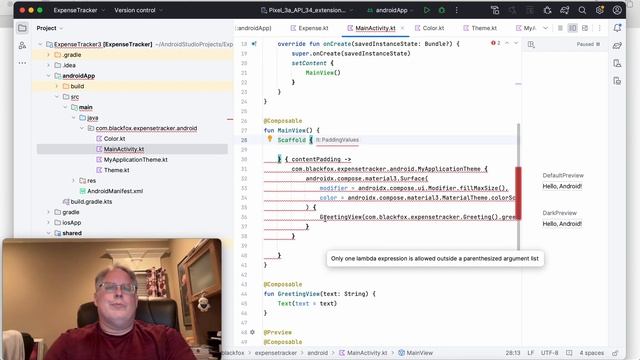Go to next highlighted error arrow
640x360 pixels.
(x=516, y=43)
